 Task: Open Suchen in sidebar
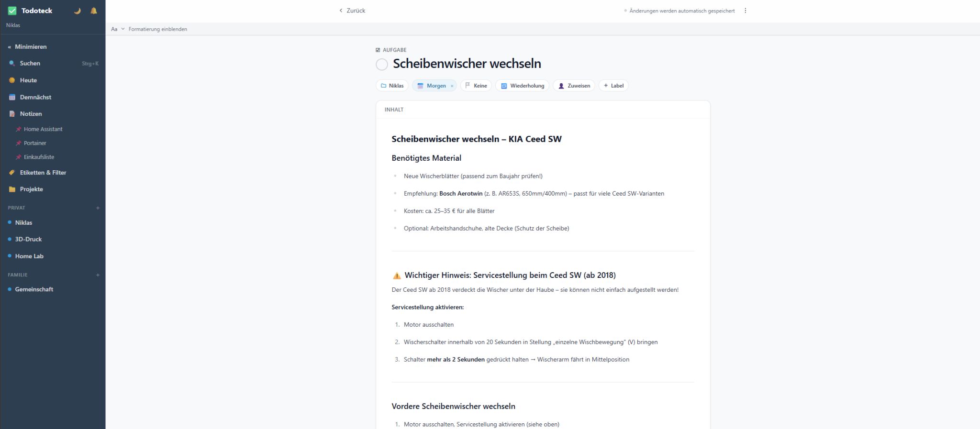[53, 63]
